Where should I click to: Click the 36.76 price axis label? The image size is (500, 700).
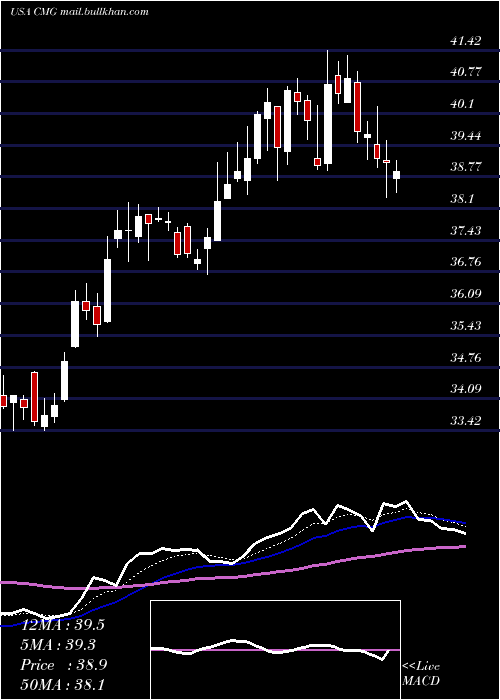point(466,262)
